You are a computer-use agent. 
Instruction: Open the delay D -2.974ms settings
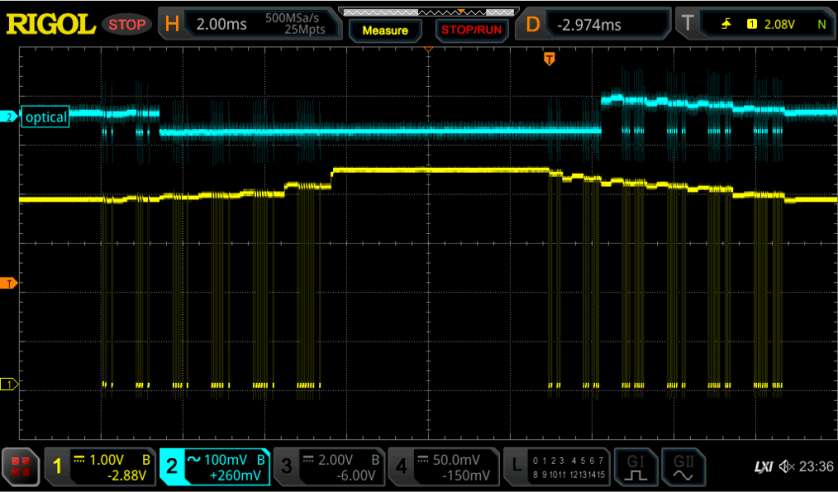point(592,23)
